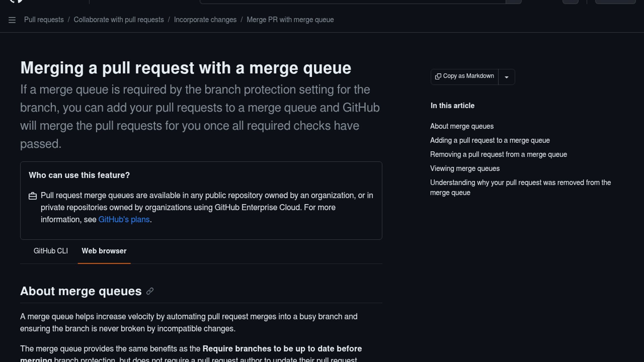Jump to About merge queues section link
The height and width of the screenshot is (362, 644).
pyautogui.click(x=462, y=126)
